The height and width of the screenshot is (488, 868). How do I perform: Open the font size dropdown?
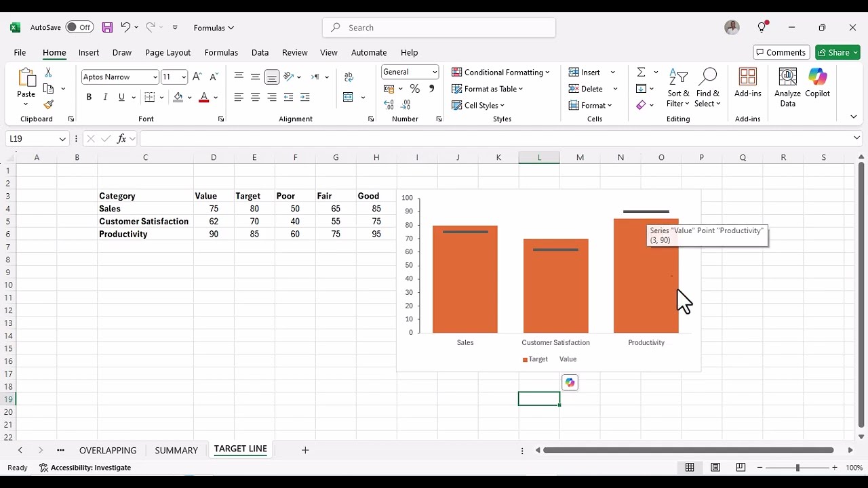click(x=184, y=77)
